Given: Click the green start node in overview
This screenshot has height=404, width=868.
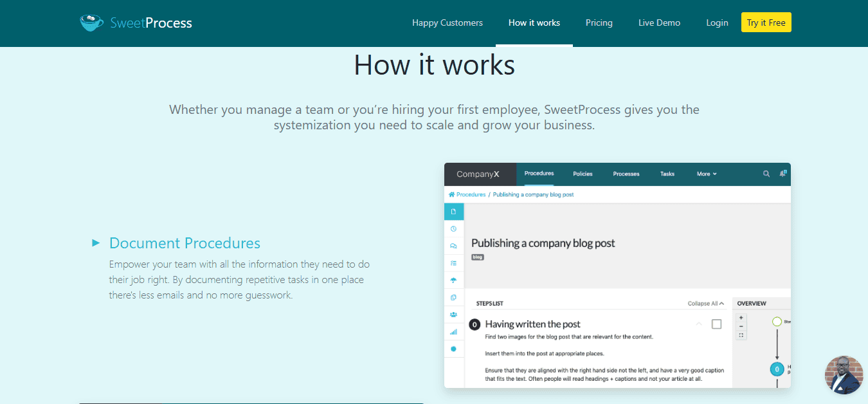Looking at the screenshot, I should [777, 321].
